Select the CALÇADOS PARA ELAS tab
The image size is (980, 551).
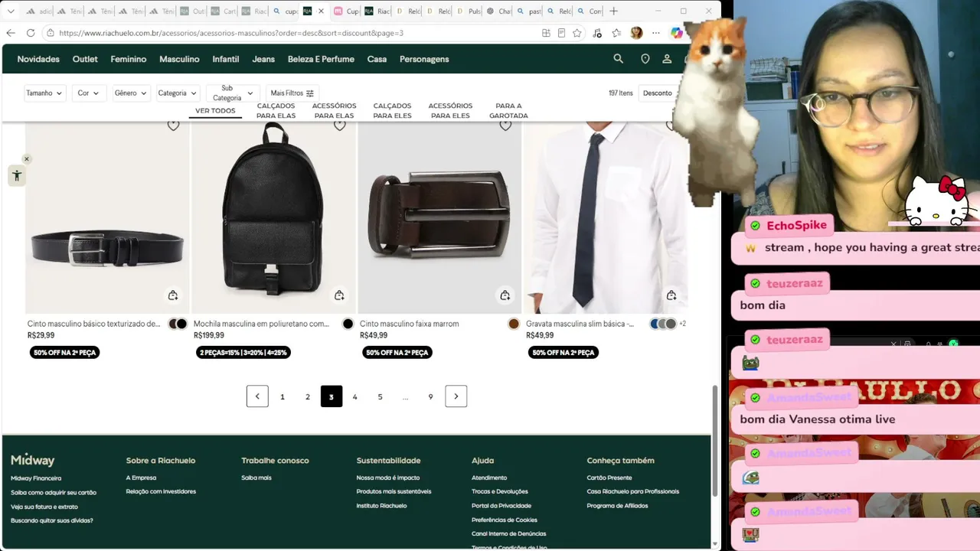pyautogui.click(x=276, y=111)
